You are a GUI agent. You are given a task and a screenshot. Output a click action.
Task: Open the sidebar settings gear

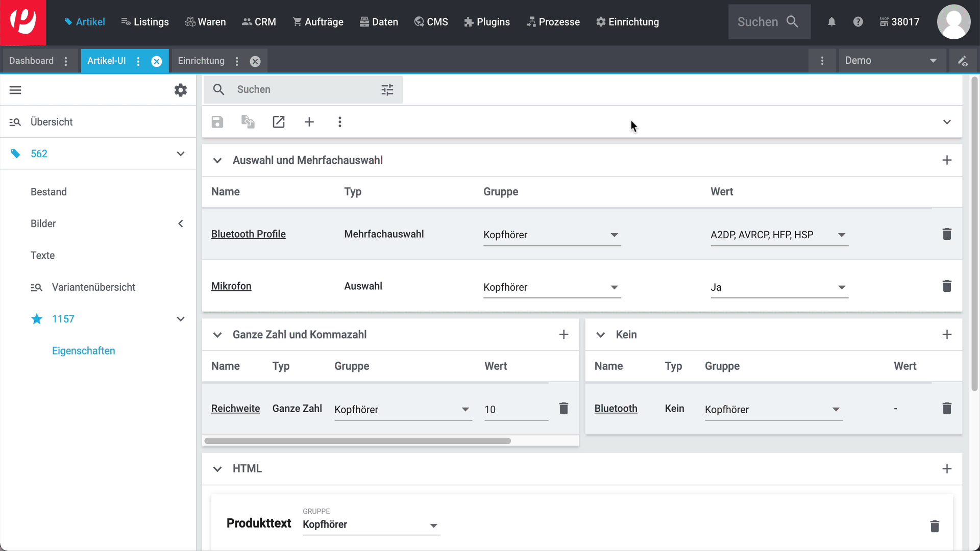(x=181, y=90)
